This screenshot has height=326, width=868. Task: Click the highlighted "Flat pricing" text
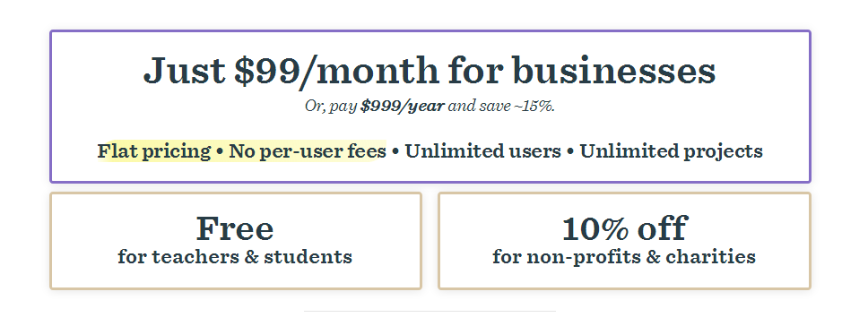tap(154, 150)
